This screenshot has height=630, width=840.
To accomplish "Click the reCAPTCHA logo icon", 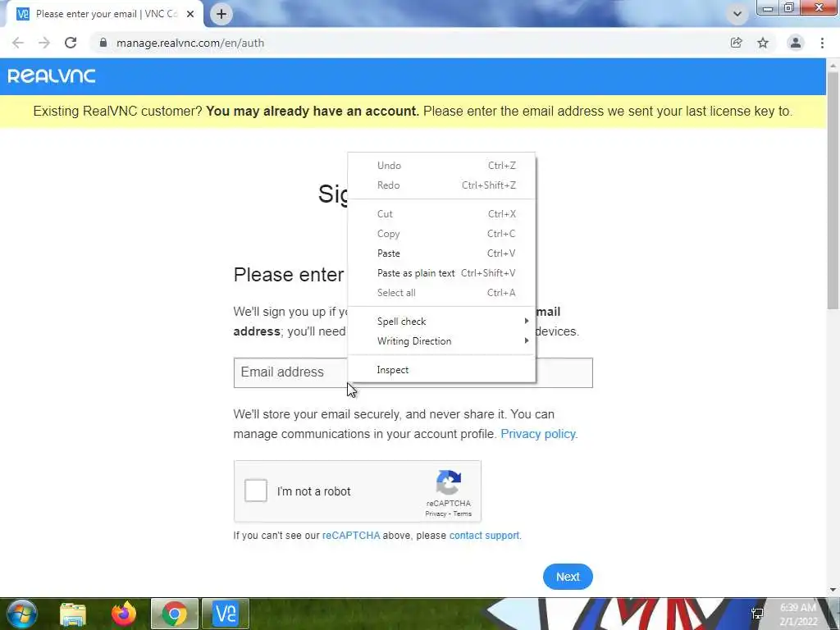I will (449, 482).
